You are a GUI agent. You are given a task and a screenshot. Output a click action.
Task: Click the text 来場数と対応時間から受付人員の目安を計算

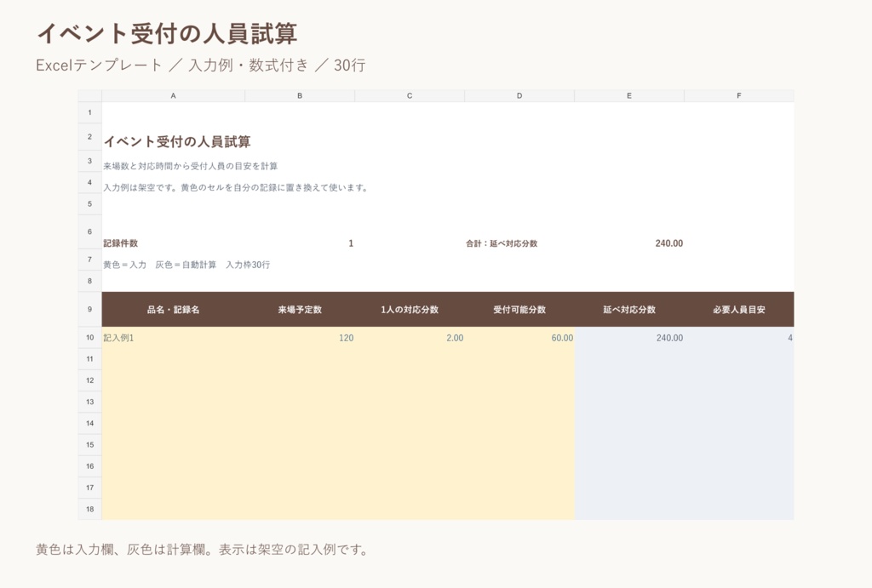click(x=190, y=166)
